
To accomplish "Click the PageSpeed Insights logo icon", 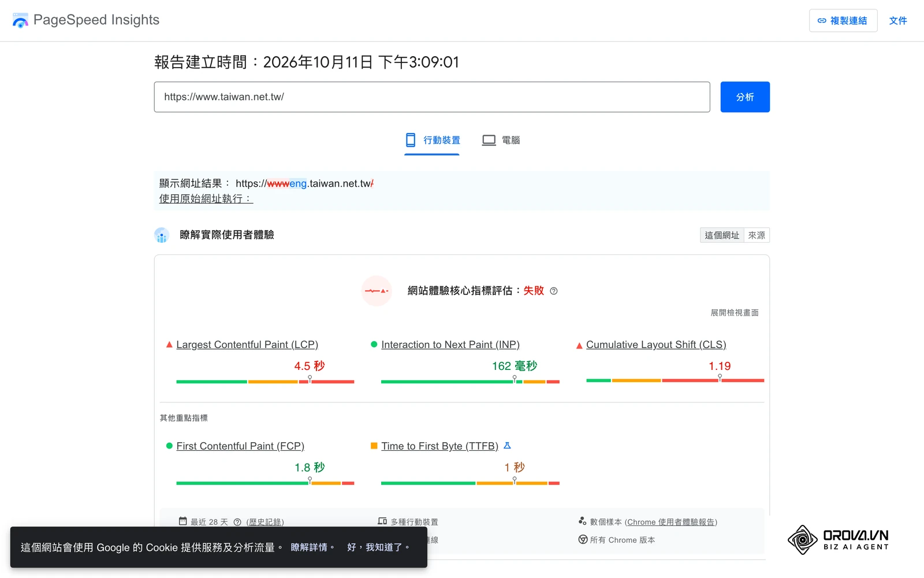I will click(20, 20).
